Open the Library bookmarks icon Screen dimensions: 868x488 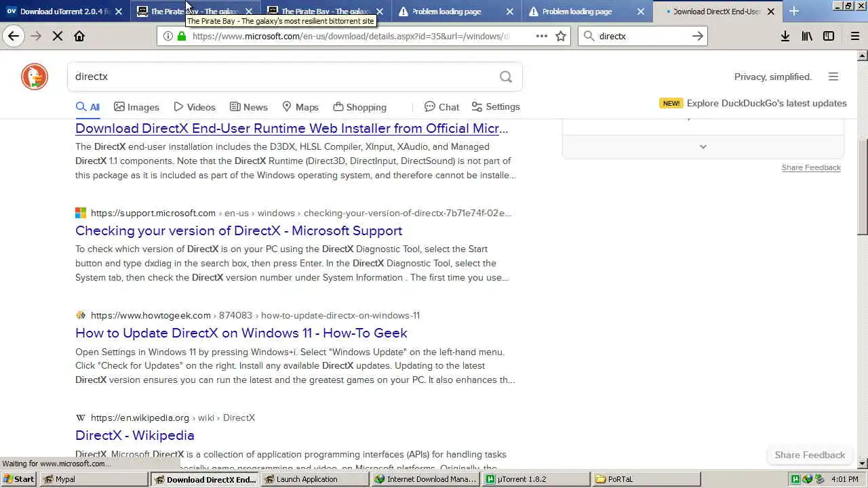point(807,36)
